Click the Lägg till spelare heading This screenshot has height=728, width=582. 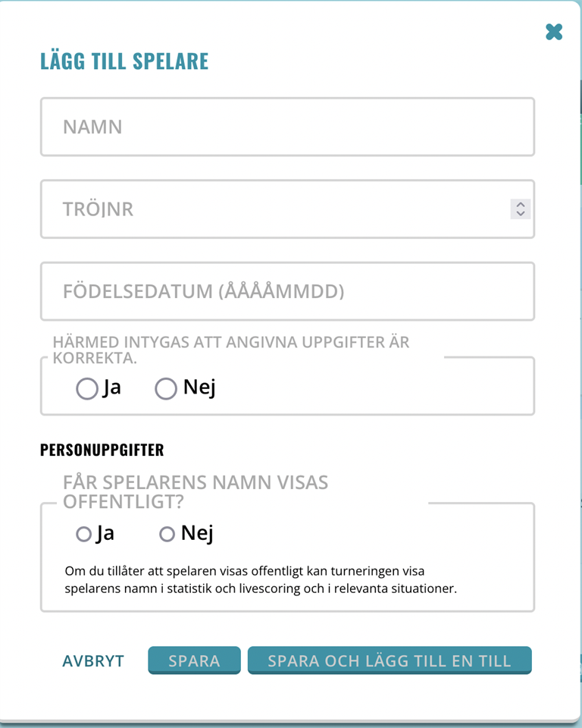pyautogui.click(x=124, y=61)
